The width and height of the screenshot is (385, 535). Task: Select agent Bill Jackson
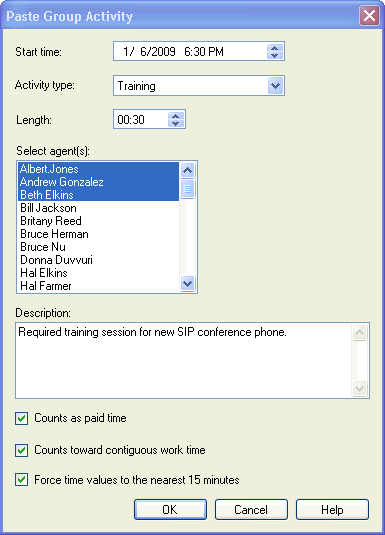pyautogui.click(x=98, y=208)
